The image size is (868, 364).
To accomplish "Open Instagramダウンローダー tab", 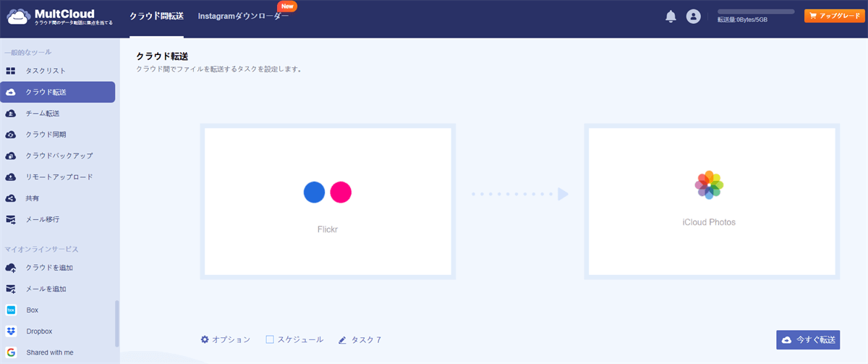I will (243, 16).
